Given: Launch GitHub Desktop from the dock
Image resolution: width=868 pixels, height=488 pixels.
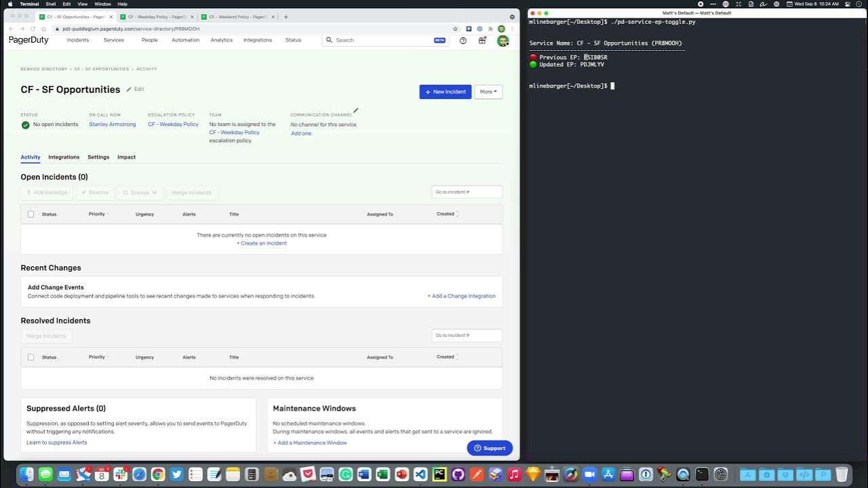Looking at the screenshot, I should [457, 474].
